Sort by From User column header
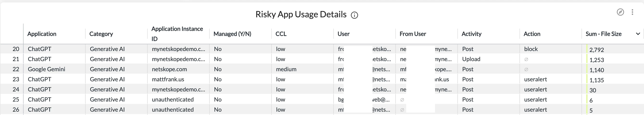This screenshot has width=644, height=115. click(x=413, y=34)
